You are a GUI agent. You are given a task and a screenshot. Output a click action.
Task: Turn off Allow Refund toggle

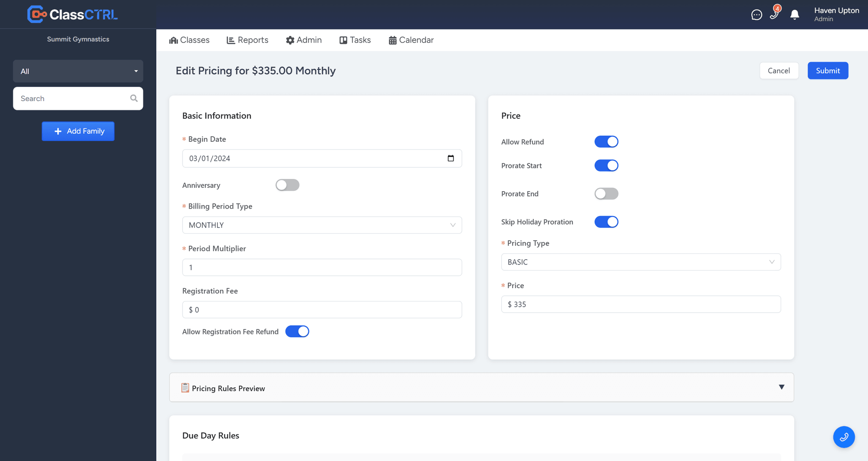pyautogui.click(x=606, y=142)
